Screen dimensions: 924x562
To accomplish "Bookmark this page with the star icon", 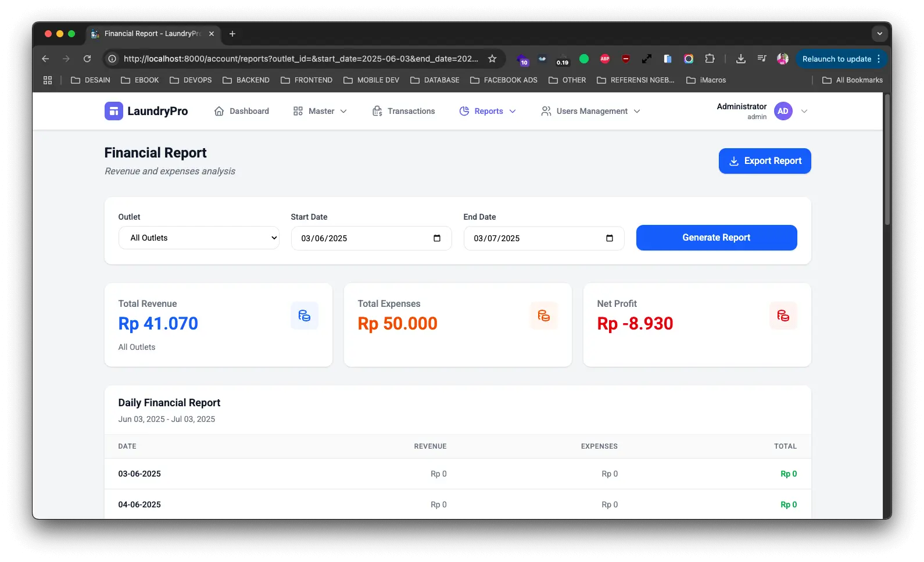I will (492, 59).
